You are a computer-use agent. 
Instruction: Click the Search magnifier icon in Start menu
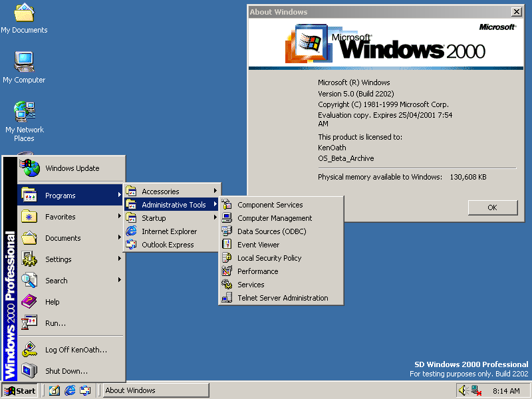click(29, 280)
